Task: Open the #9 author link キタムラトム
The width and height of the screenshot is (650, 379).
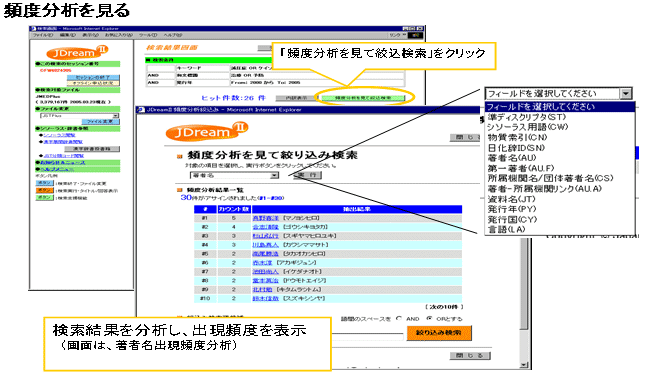Action: (x=262, y=289)
